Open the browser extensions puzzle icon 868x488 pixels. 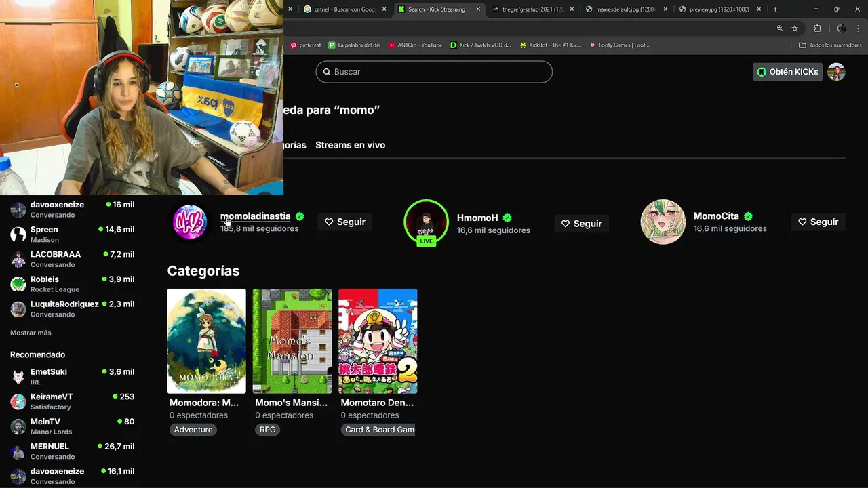point(817,28)
